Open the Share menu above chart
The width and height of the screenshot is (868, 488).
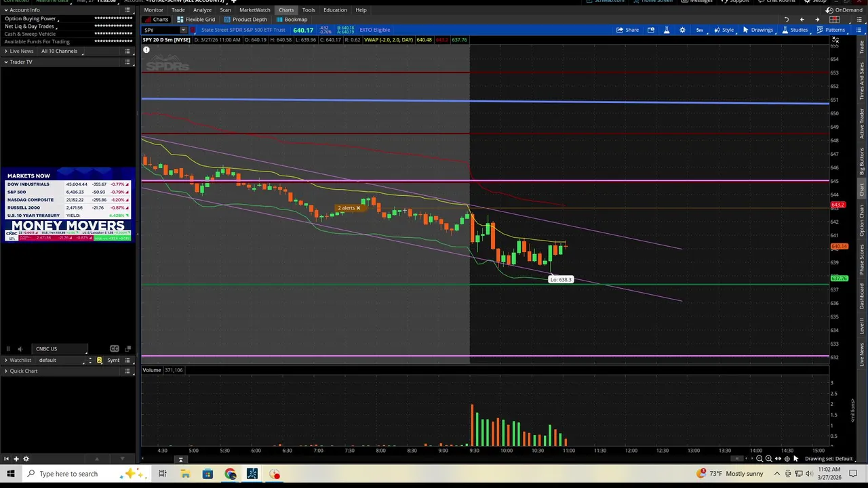(627, 30)
